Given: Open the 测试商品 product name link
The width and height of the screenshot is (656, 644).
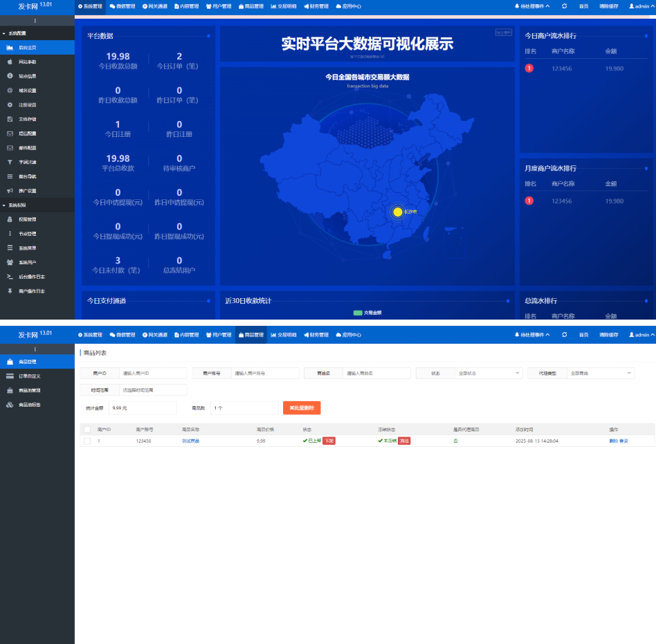Looking at the screenshot, I should (x=190, y=441).
